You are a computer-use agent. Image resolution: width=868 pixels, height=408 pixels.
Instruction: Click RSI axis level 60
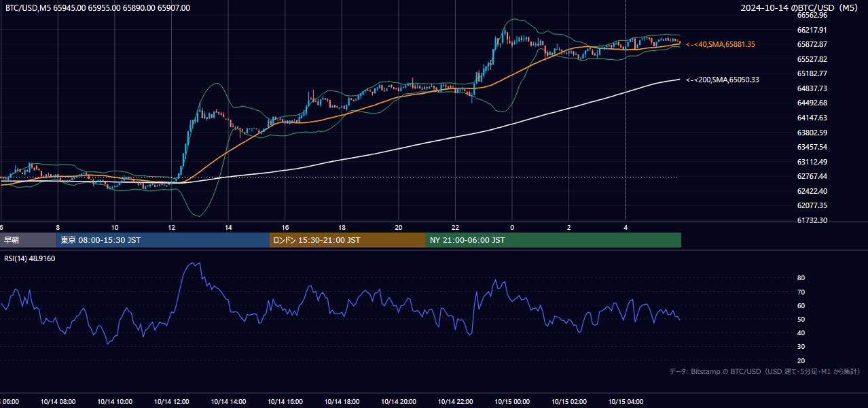[x=801, y=305]
